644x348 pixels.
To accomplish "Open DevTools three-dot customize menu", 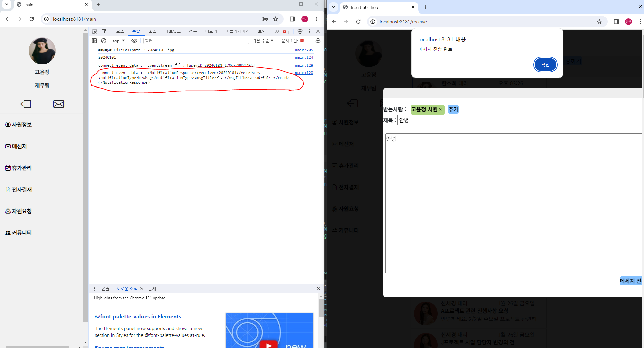I will 309,31.
